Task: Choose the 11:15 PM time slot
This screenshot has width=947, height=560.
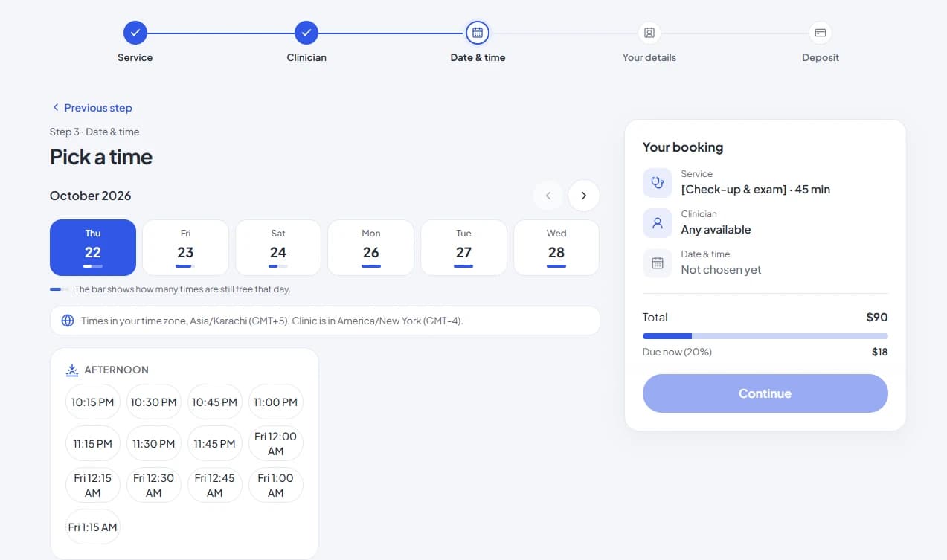Action: tap(93, 444)
